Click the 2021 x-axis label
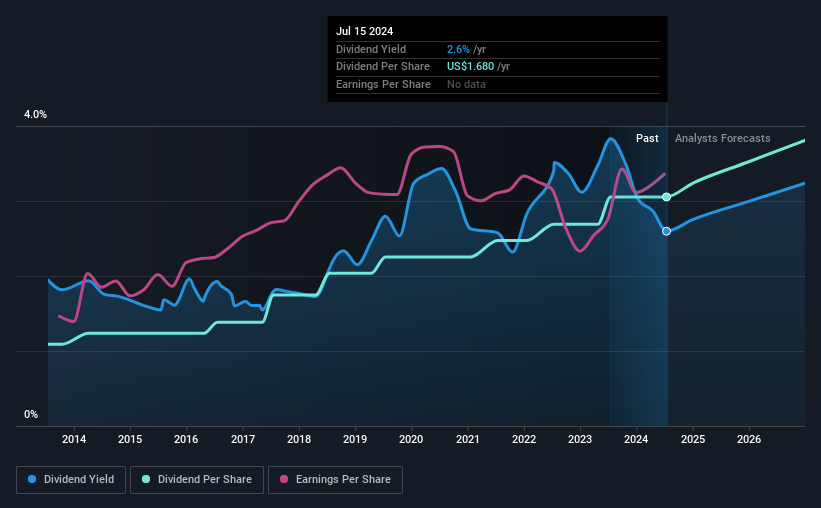 click(x=468, y=439)
